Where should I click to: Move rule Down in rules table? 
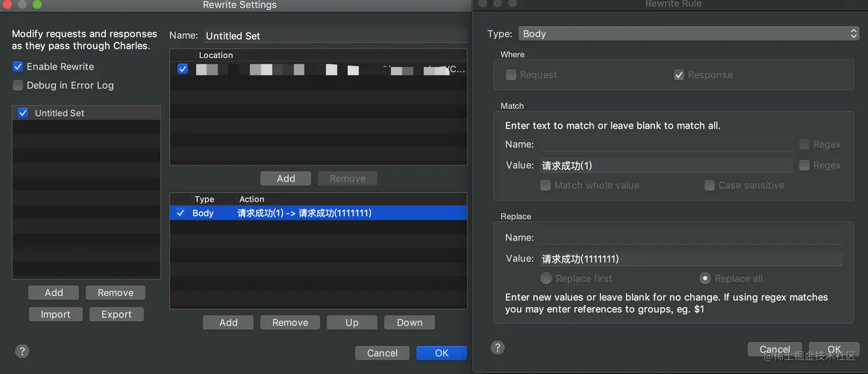409,322
